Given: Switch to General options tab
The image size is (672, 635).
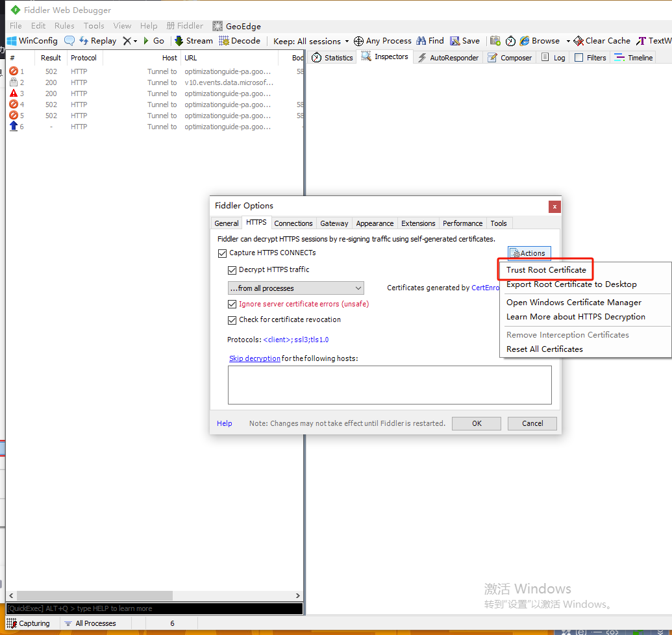Looking at the screenshot, I should pos(227,223).
